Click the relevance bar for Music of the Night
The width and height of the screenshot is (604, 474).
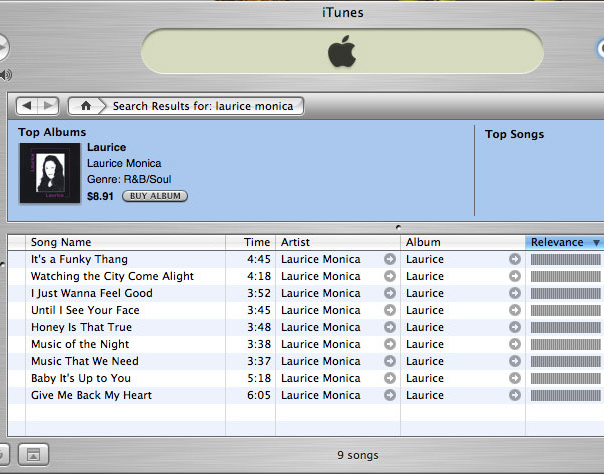pyautogui.click(x=565, y=344)
